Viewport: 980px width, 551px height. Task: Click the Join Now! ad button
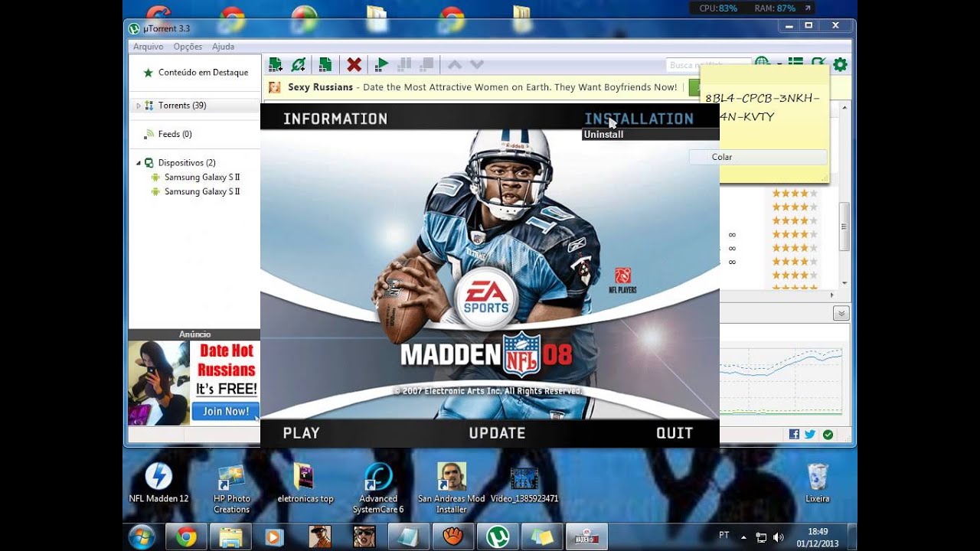click(225, 411)
